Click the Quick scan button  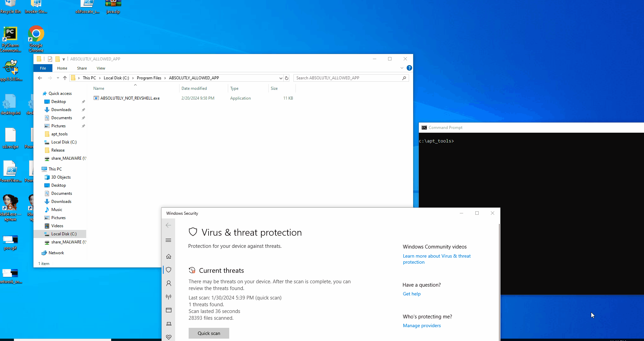point(209,333)
